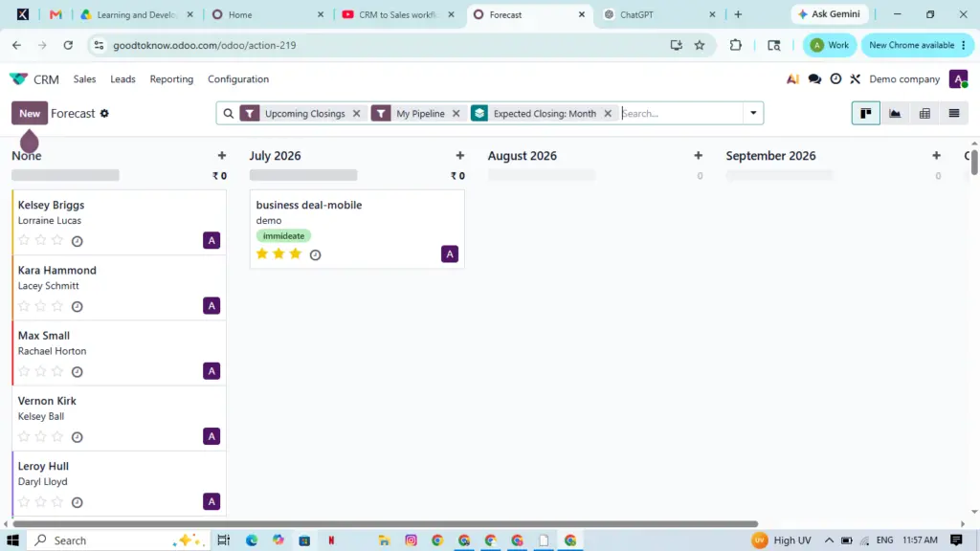Open Kelsey Briggs opportunity card
Image resolution: width=980 pixels, height=551 pixels.
(x=119, y=222)
